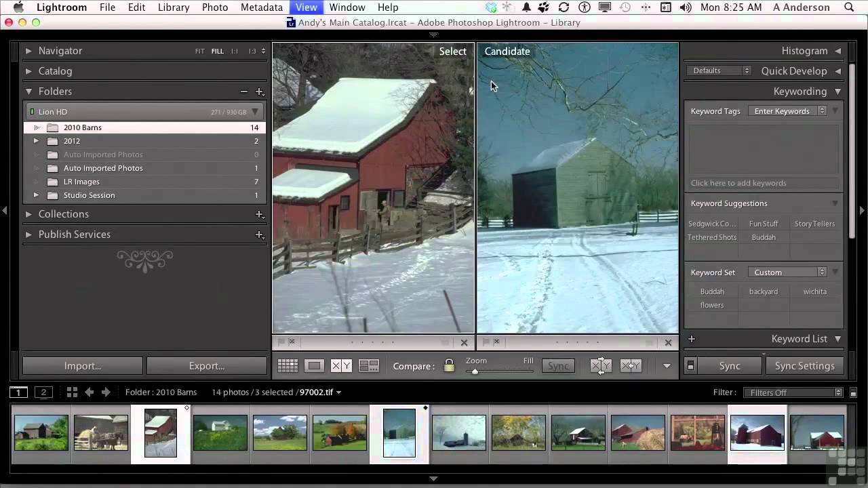Set Navigator zoom to 1:1

coord(235,52)
